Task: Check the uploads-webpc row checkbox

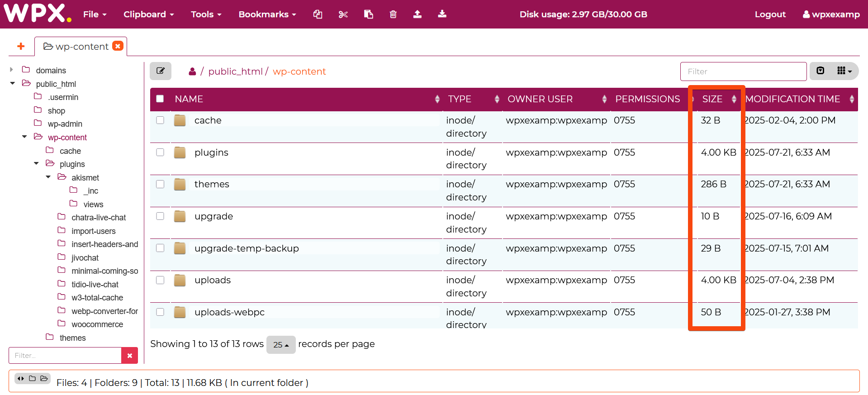Action: 160,312
